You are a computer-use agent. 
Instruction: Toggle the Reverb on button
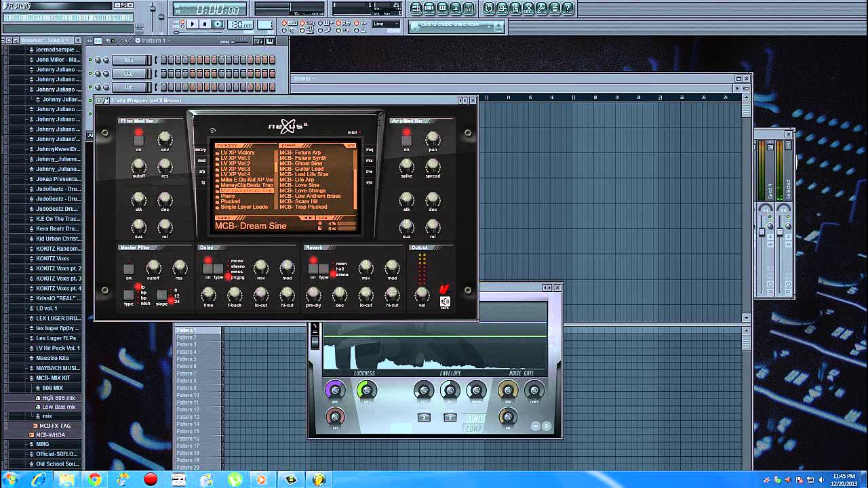click(x=313, y=268)
